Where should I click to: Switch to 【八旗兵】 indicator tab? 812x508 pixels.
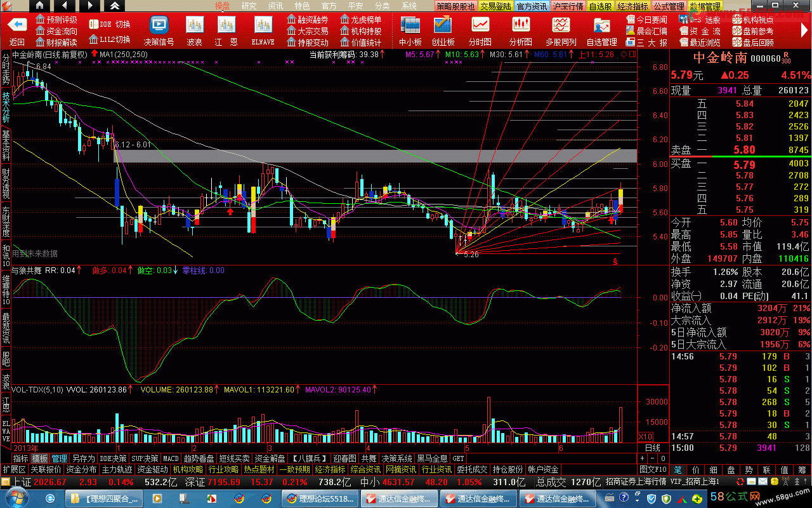309,458
